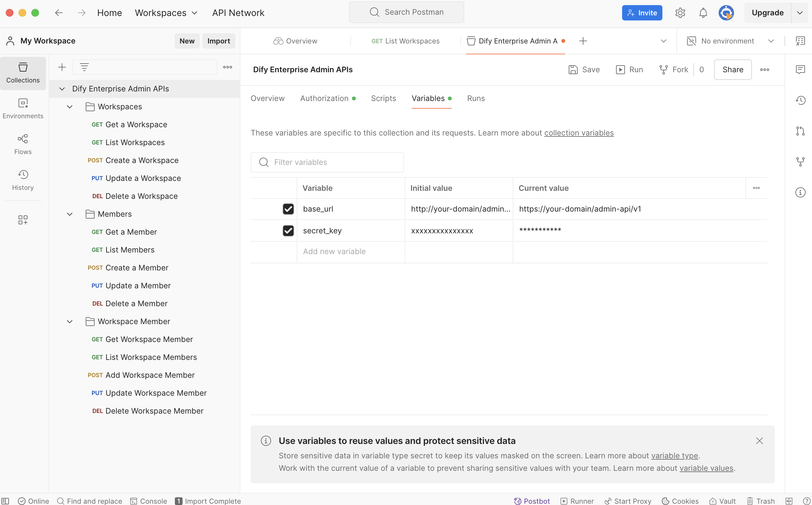The image size is (812, 505).
Task: Fork the collection
Action: [x=673, y=69]
